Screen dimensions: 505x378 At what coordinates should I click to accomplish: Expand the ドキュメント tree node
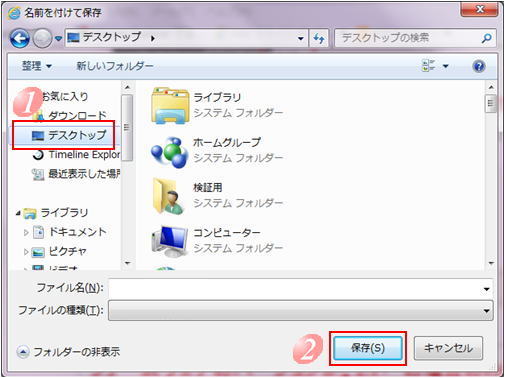(x=26, y=232)
